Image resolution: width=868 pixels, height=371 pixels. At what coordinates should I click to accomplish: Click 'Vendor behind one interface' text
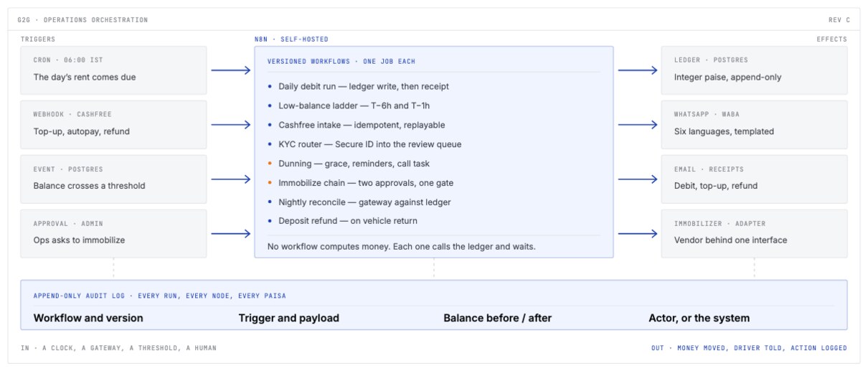731,240
